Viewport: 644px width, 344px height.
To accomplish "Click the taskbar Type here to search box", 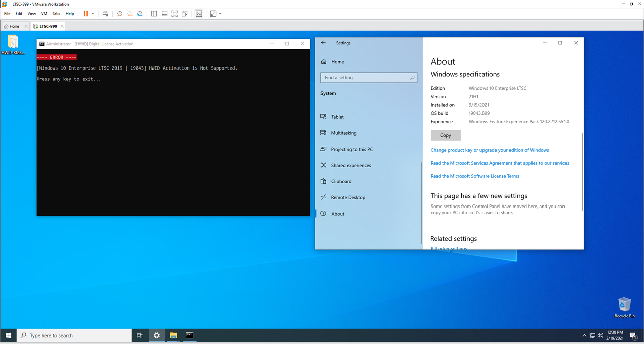I will (x=74, y=335).
